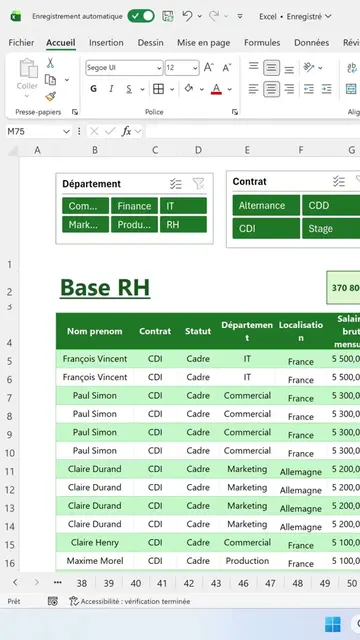
Task: Select CDI in Contrat slicer
Action: tap(266, 229)
